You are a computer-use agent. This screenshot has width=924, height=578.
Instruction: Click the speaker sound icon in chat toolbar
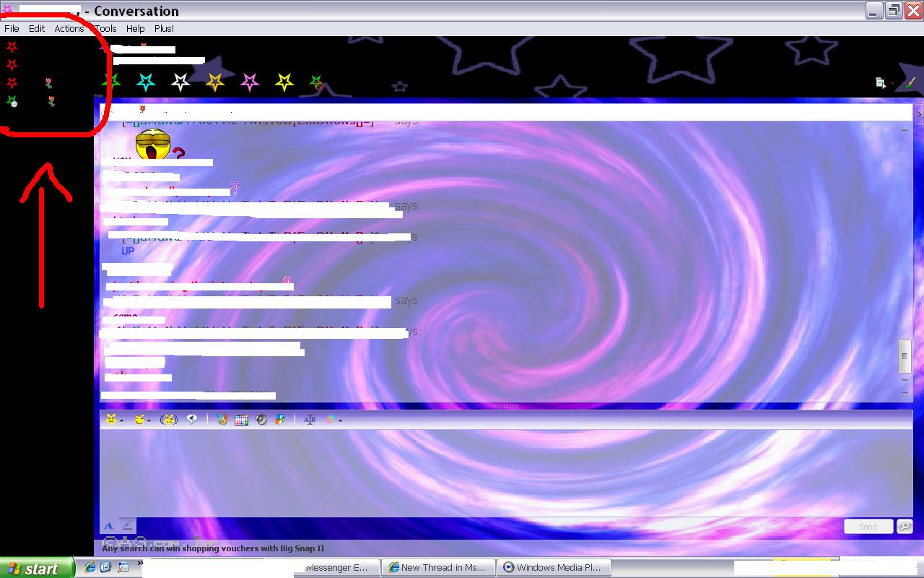(261, 419)
